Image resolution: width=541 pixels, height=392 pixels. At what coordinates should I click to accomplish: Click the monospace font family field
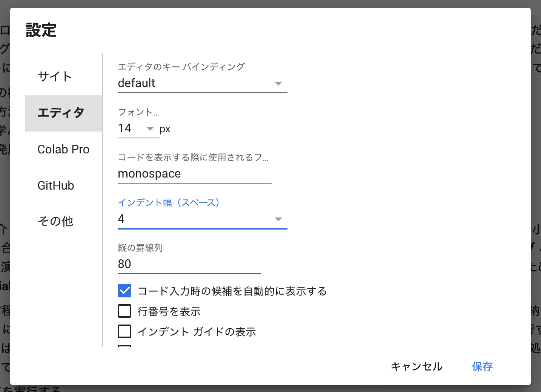click(195, 174)
